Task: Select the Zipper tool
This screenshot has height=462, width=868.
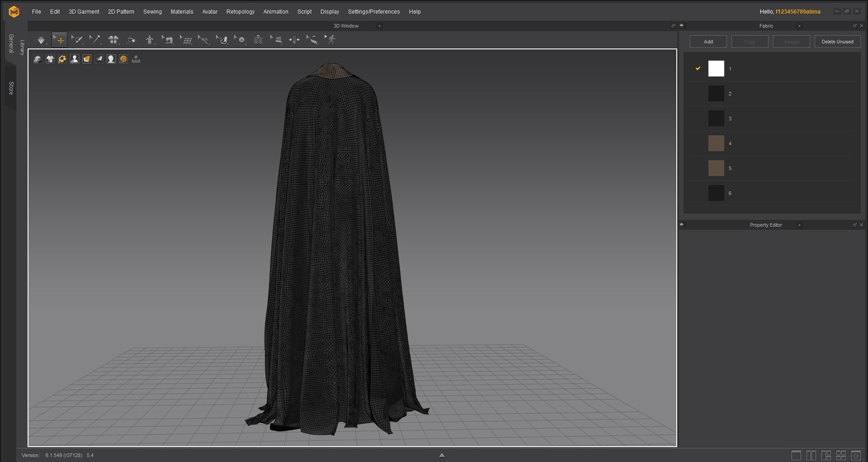Action: (258, 40)
